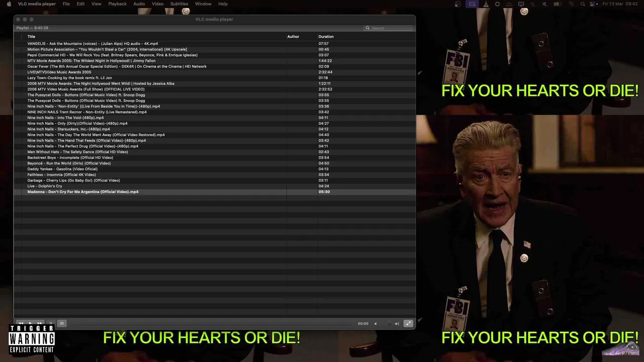Select "You Wouldn't Steal a Car" playlist row
This screenshot has width=644, height=362.
click(x=215, y=49)
